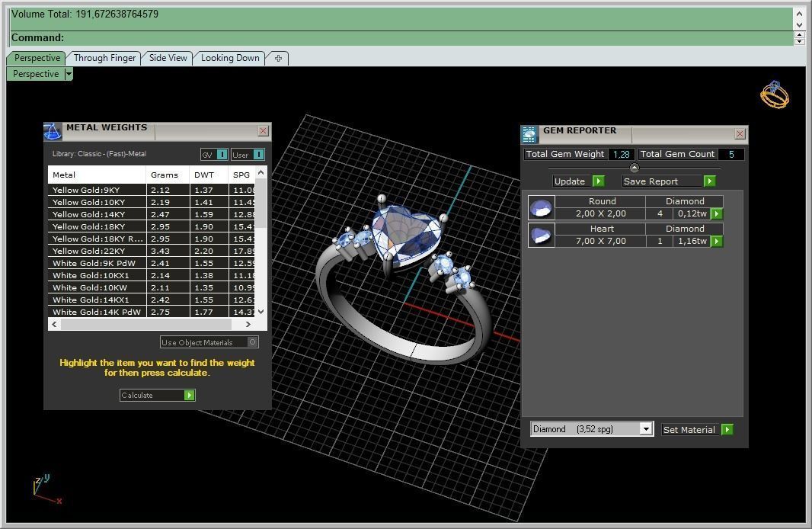The image size is (812, 529).
Task: Select the Yellow Gold:18KY R... row
Action: pyautogui.click(x=152, y=239)
